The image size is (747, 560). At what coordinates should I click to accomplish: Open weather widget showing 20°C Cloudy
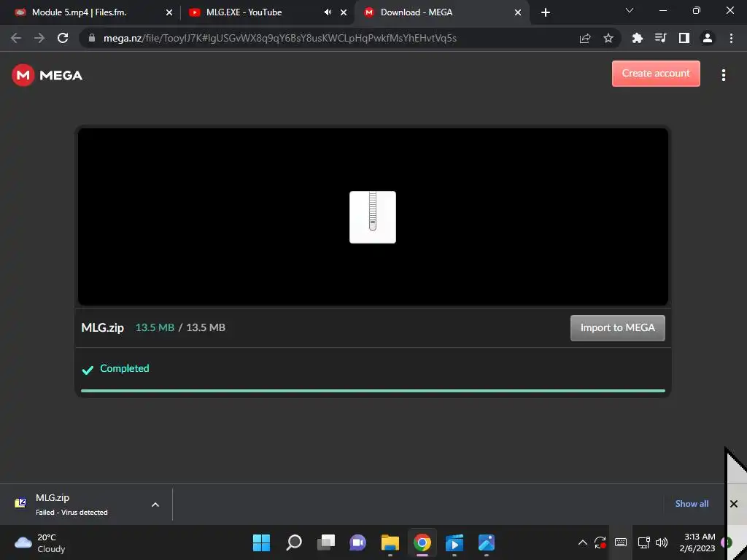point(41,542)
